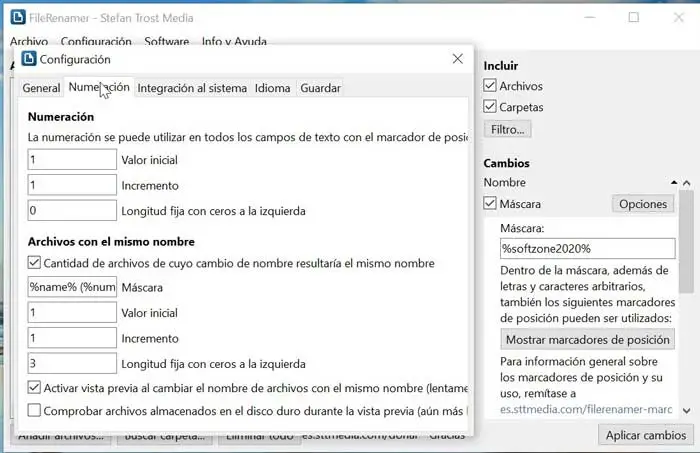
Task: Click the Numeración Incremento field
Action: click(72, 185)
